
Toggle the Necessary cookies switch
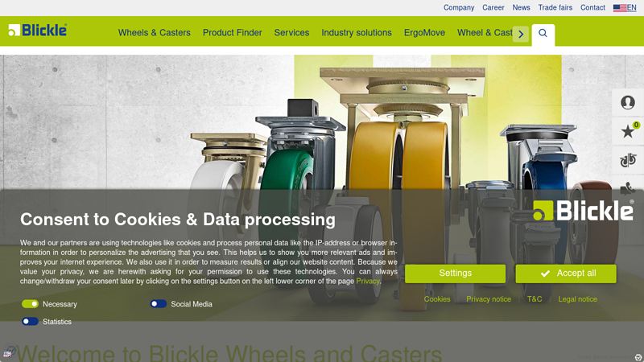click(30, 304)
